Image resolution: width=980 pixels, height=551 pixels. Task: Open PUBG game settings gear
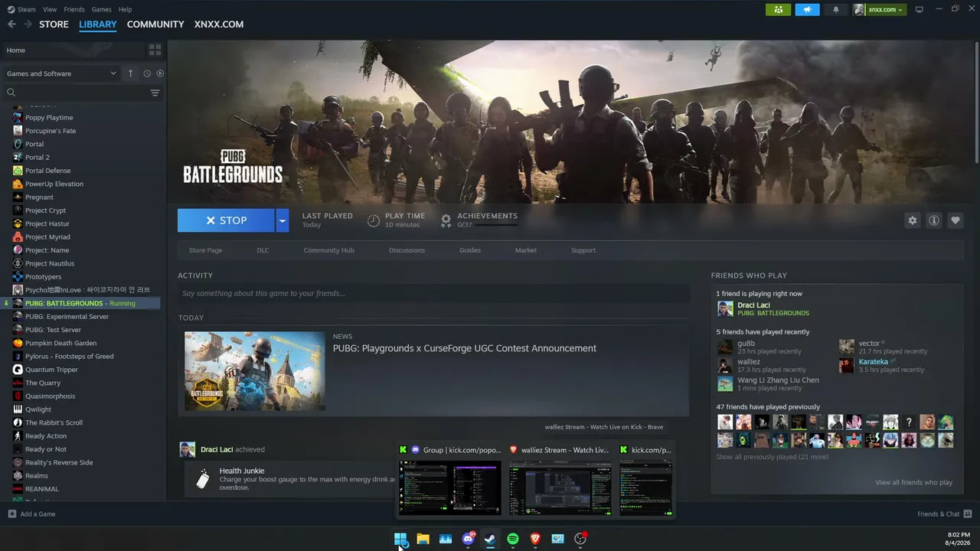point(912,220)
